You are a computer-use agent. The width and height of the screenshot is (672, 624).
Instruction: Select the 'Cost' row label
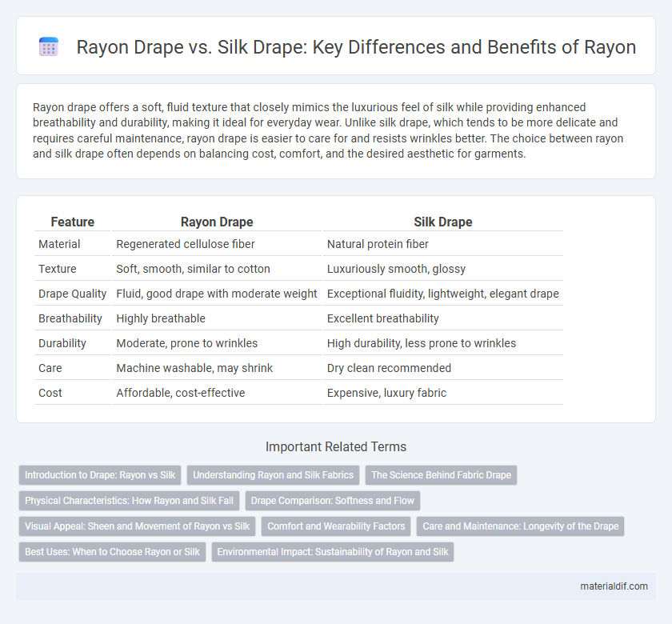[50, 393]
